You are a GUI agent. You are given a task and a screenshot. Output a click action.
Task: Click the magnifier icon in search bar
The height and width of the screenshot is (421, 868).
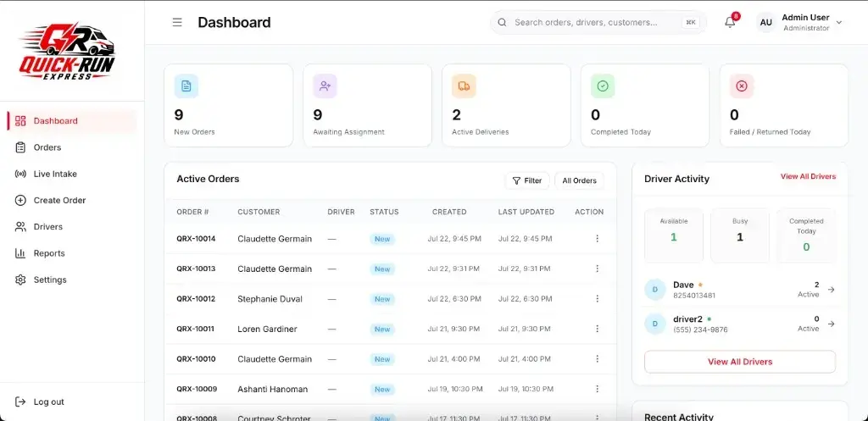pyautogui.click(x=502, y=23)
